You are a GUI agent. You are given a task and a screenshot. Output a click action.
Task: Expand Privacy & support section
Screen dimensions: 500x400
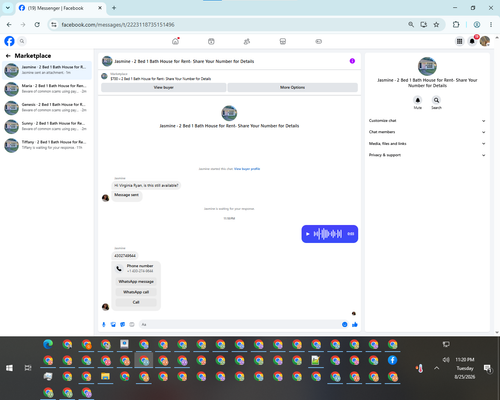427,155
